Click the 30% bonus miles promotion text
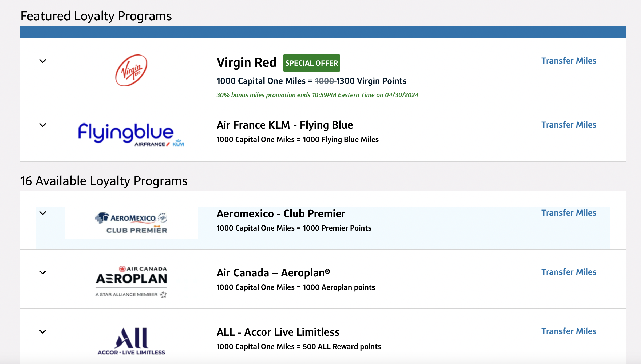This screenshot has width=641, height=364. click(317, 95)
